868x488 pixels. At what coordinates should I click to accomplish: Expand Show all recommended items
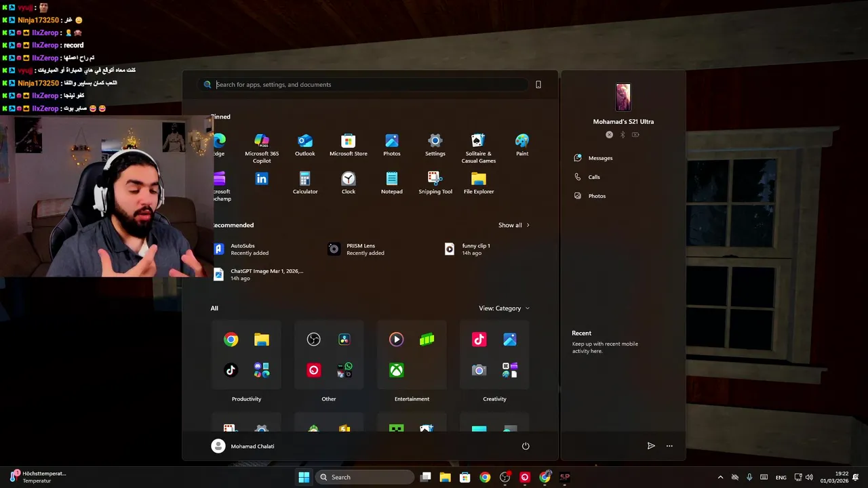514,225
